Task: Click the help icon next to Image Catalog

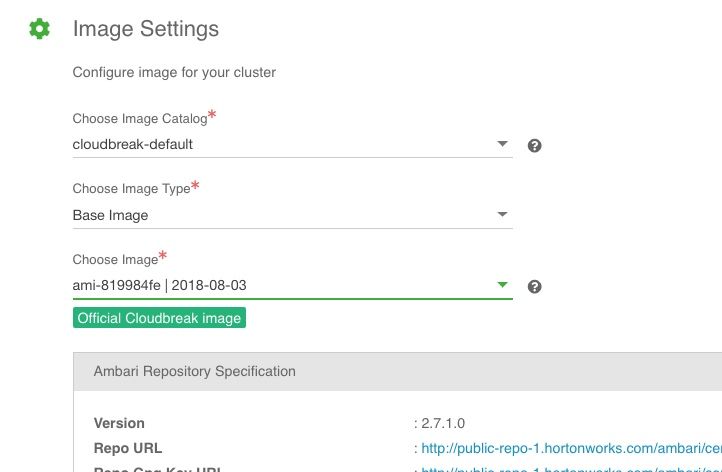Action: [x=534, y=146]
